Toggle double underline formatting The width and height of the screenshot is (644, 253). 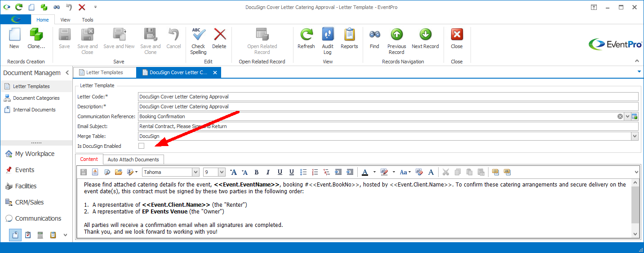pos(292,172)
